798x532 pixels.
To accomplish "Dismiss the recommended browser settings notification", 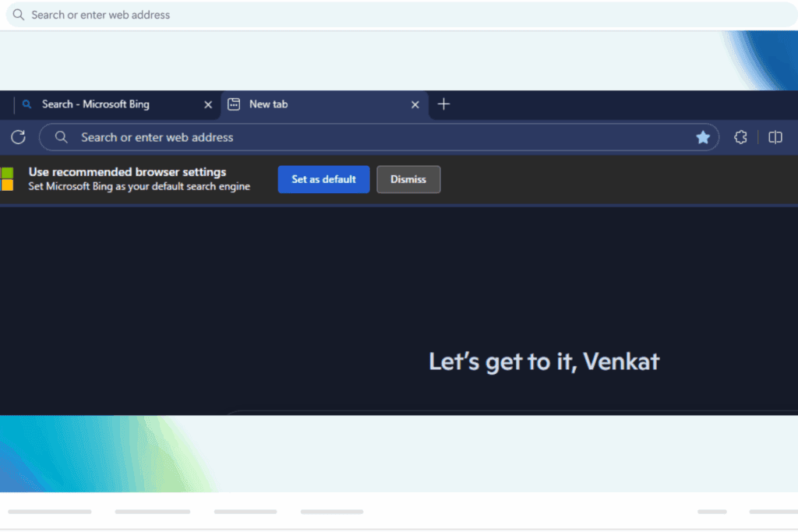I will tap(408, 179).
